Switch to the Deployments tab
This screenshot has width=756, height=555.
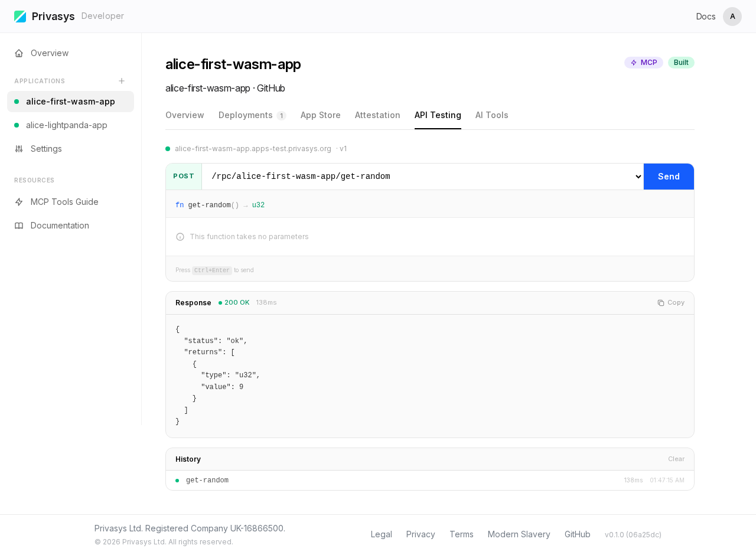244,115
